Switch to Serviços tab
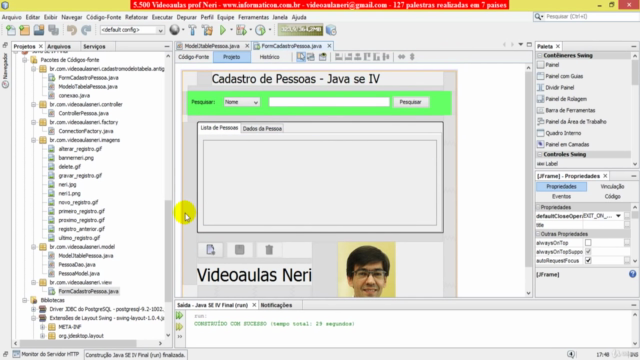This screenshot has width=640, height=360. pos(94,47)
